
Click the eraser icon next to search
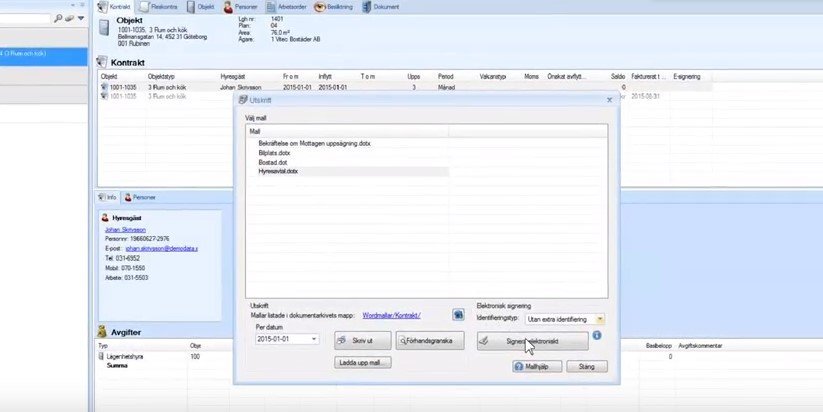point(70,18)
